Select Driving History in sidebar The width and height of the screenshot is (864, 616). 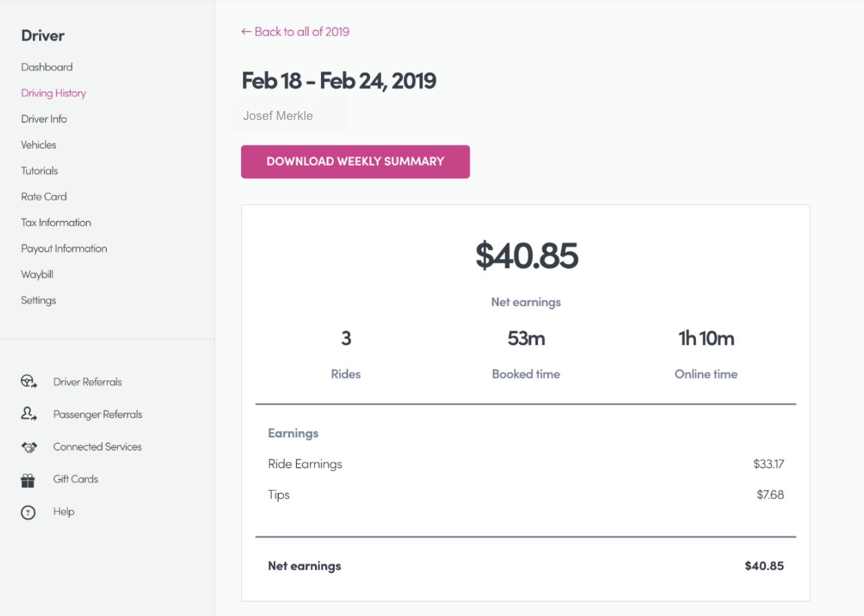(x=54, y=93)
